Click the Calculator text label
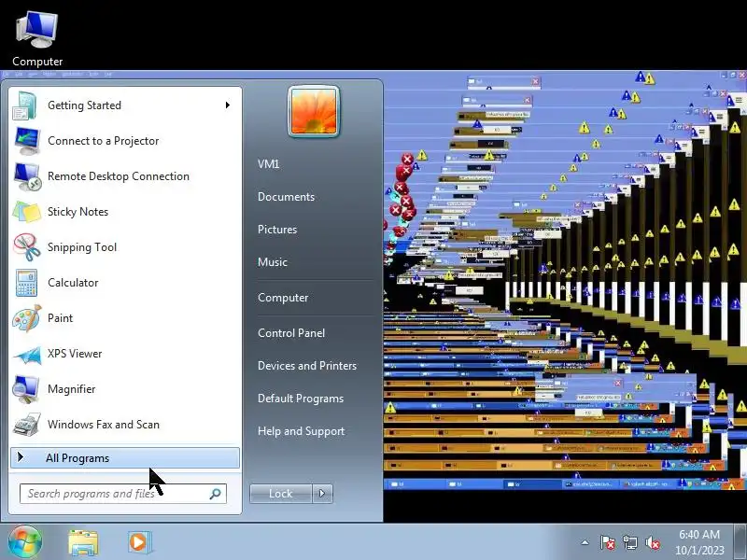Image resolution: width=747 pixels, height=560 pixels. pyautogui.click(x=73, y=283)
